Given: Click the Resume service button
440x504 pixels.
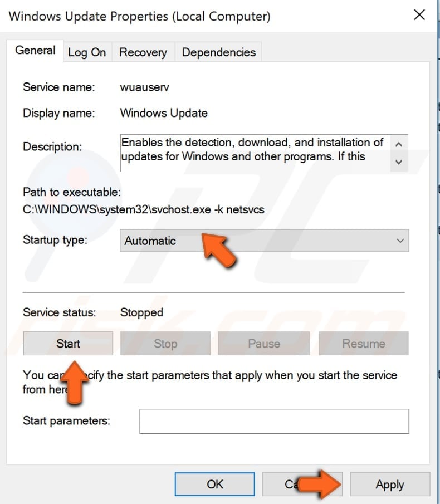Looking at the screenshot, I should (363, 344).
